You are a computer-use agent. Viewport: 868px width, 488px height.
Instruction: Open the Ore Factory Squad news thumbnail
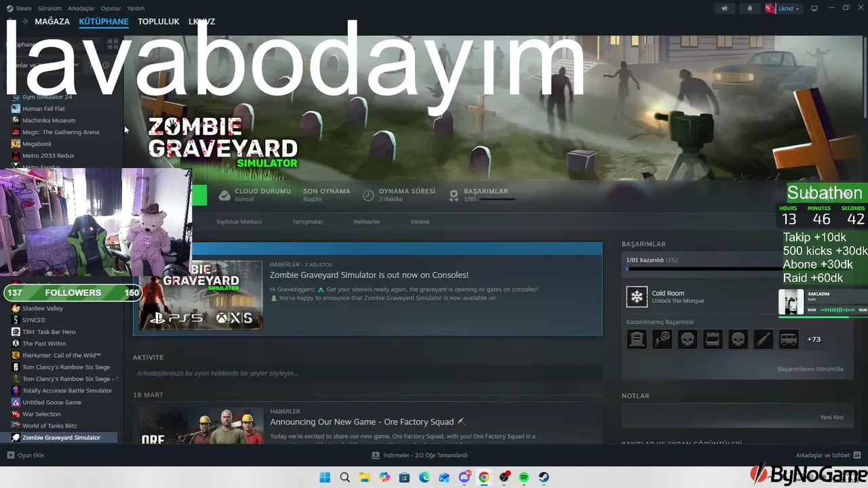[201, 426]
